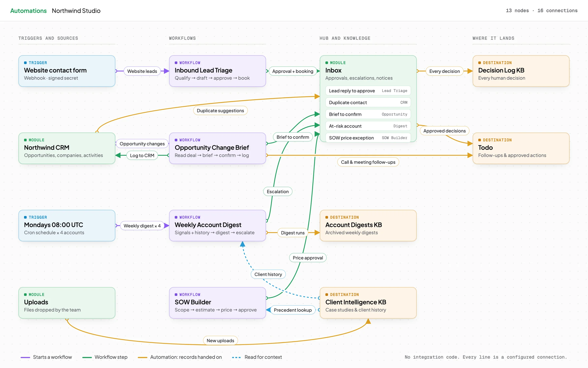Open the SOW Builder workflow node
This screenshot has width=588, height=368.
pyautogui.click(x=218, y=303)
